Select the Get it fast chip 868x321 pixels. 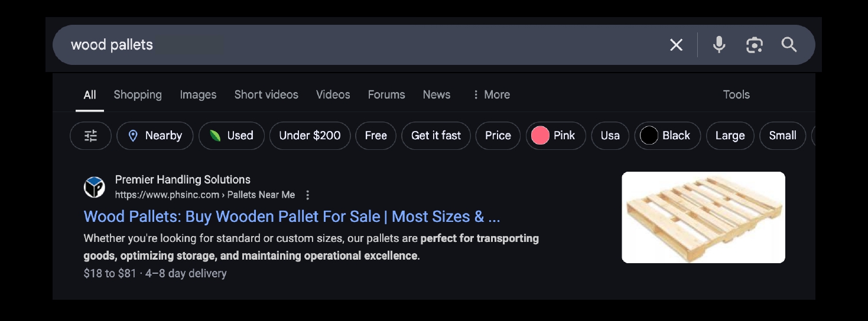click(x=436, y=136)
